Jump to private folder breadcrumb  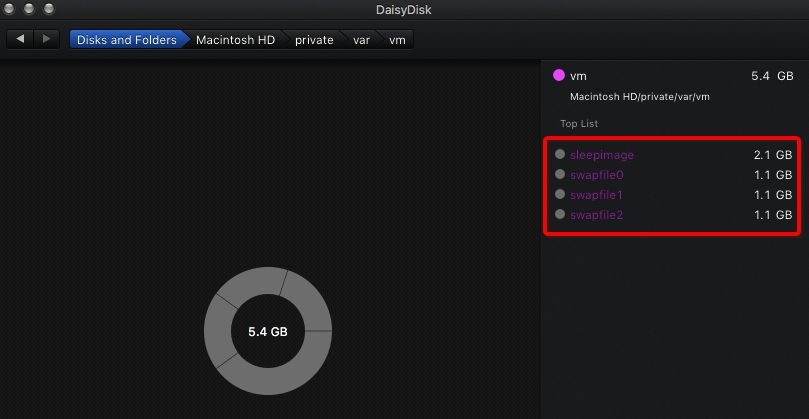pyautogui.click(x=314, y=40)
